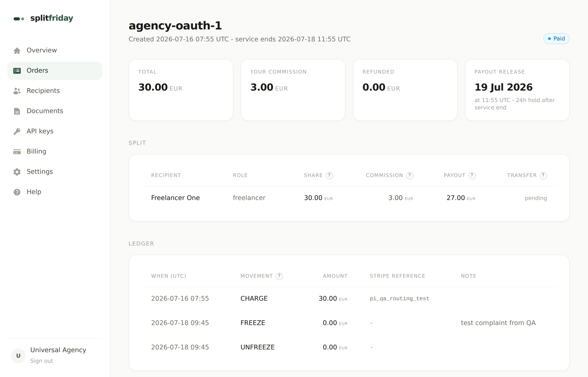
Task: Click the WHEN (UTC) column header
Action: [x=169, y=276]
